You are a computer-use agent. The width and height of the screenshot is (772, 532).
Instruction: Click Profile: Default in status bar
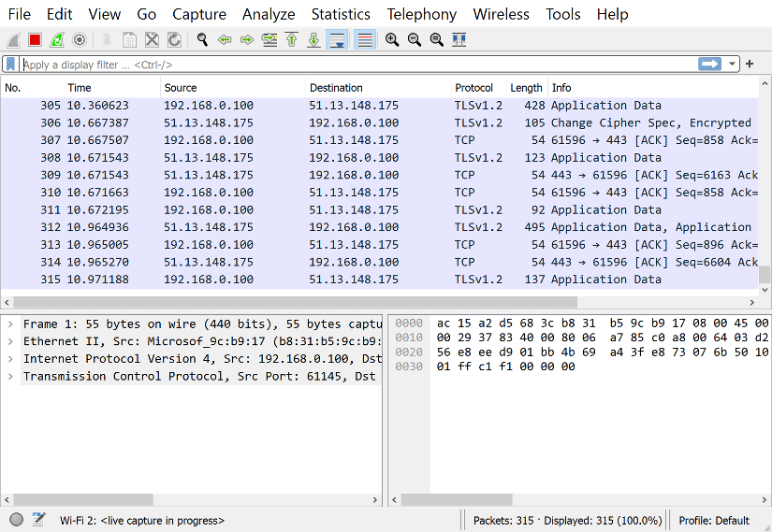tap(714, 521)
